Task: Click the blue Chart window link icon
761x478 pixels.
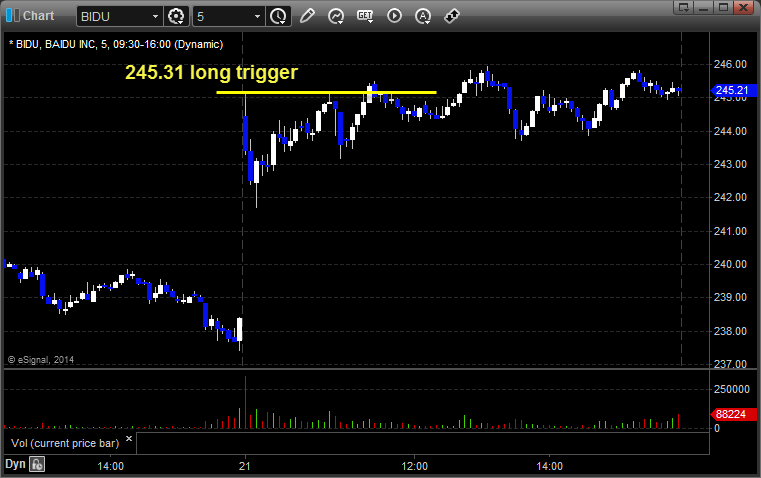Action: click(x=12, y=16)
